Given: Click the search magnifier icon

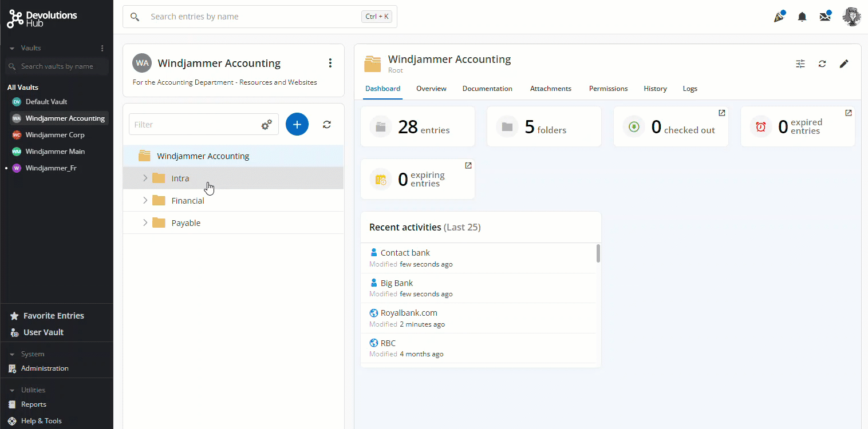Looking at the screenshot, I should point(135,17).
